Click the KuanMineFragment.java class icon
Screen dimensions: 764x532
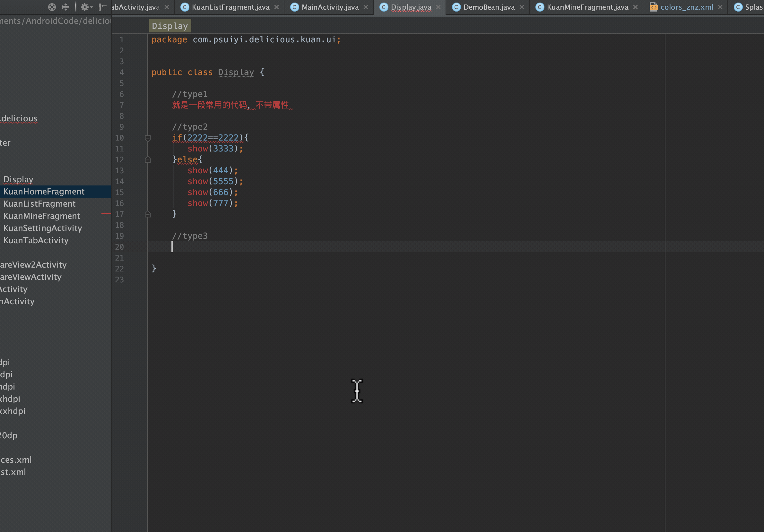click(539, 7)
